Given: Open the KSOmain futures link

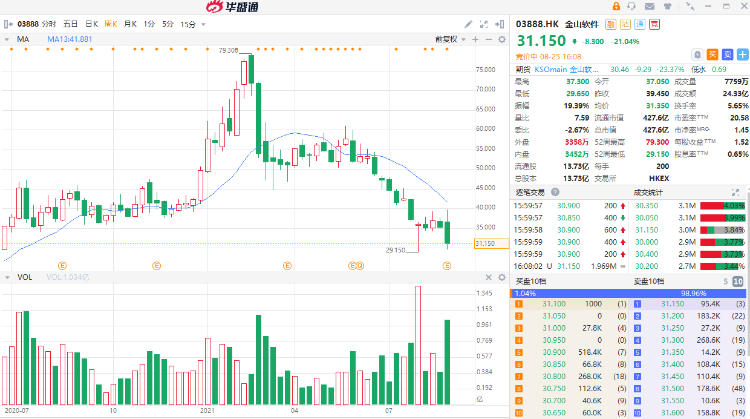Looking at the screenshot, I should pos(566,69).
